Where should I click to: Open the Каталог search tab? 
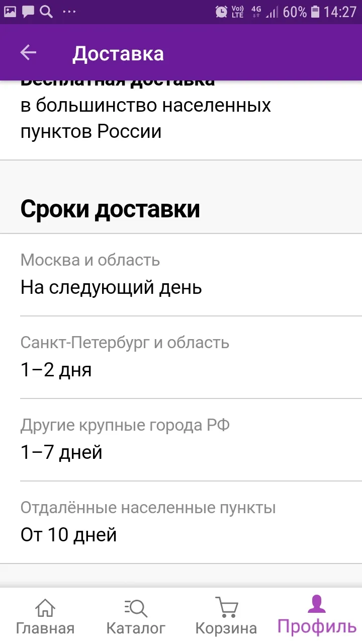coord(136,616)
